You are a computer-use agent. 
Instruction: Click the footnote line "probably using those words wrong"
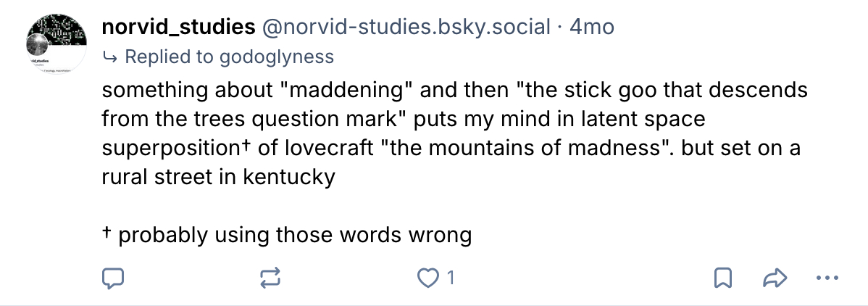click(294, 235)
